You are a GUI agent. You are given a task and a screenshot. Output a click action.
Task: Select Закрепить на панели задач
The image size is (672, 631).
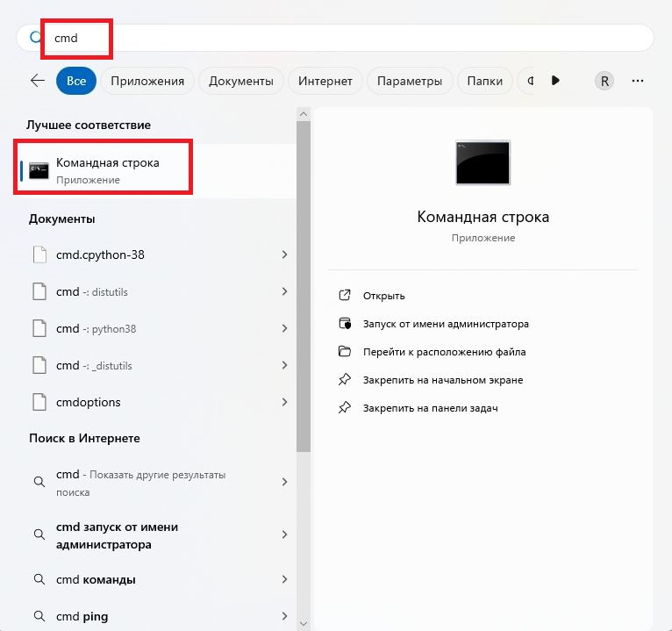pyautogui.click(x=430, y=408)
